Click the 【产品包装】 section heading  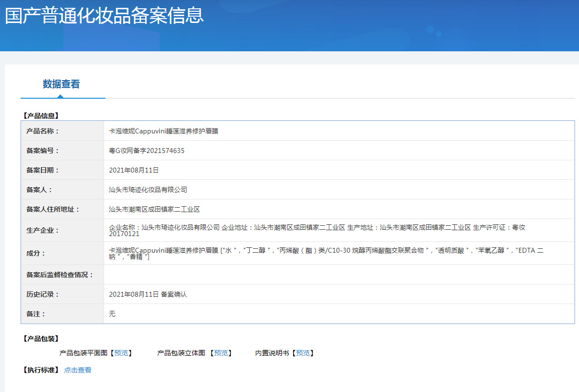(41, 339)
